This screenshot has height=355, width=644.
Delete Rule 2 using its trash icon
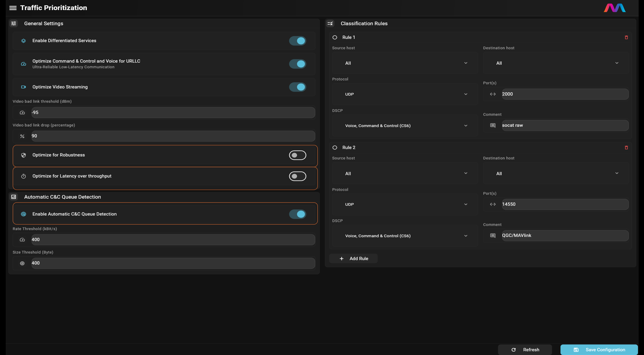(626, 147)
